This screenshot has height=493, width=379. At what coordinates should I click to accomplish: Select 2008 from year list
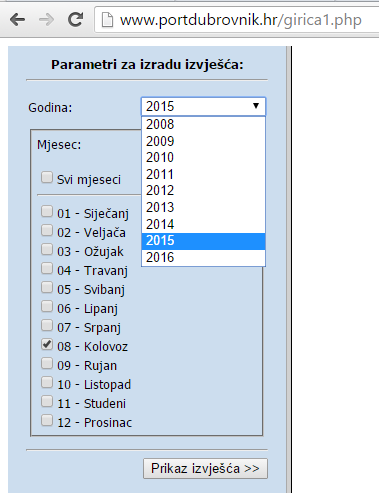pyautogui.click(x=203, y=124)
